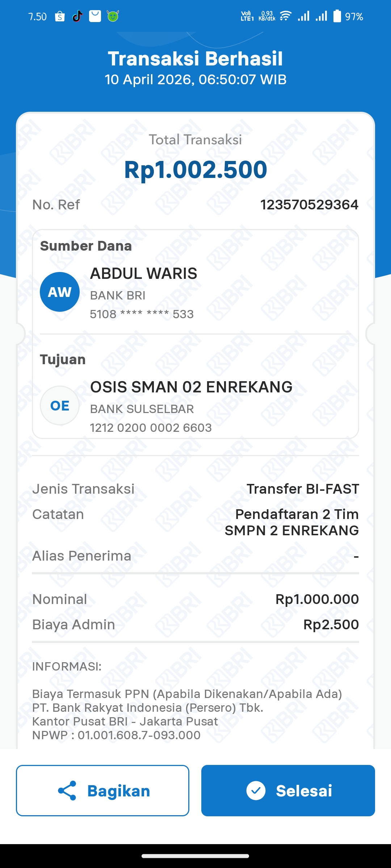Tap the Rp1.002.500 total amount
This screenshot has height=868, width=391.
[x=195, y=169]
